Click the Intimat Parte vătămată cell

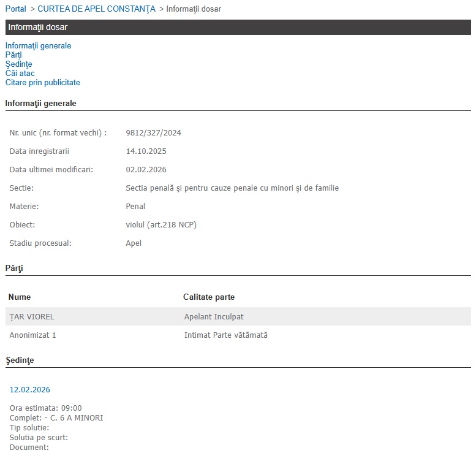[x=225, y=335]
